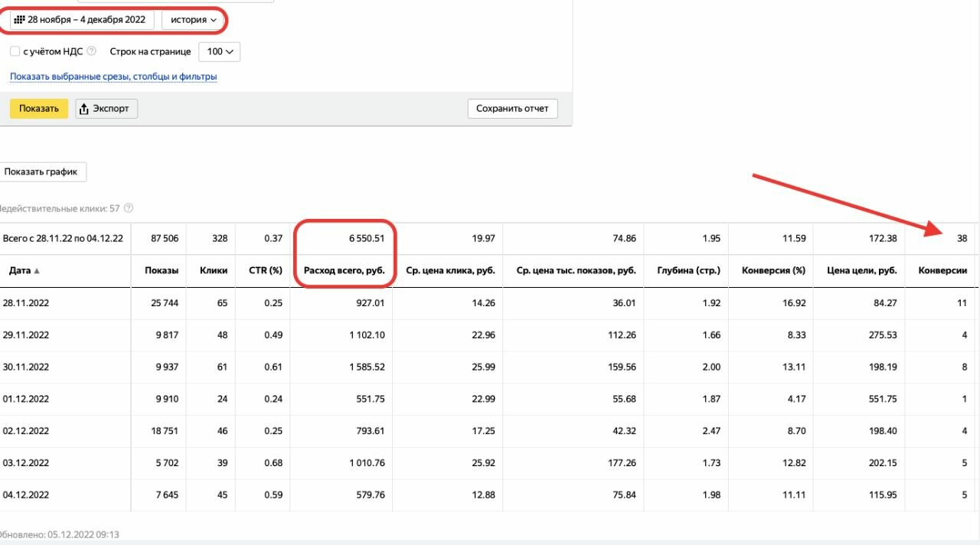This screenshot has width=980, height=545.
Task: Select the 28.11.2022 date row
Action: point(25,303)
